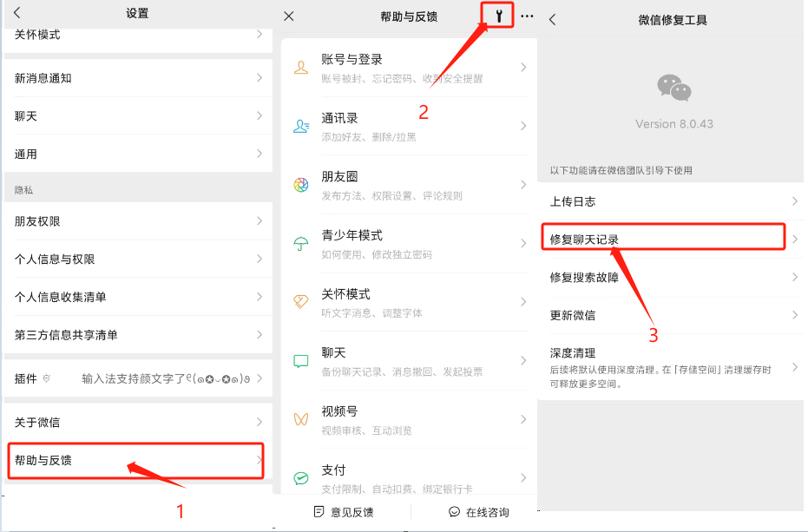Click the 账号与登录 account icon
The height and width of the screenshot is (532, 808).
coord(299,67)
